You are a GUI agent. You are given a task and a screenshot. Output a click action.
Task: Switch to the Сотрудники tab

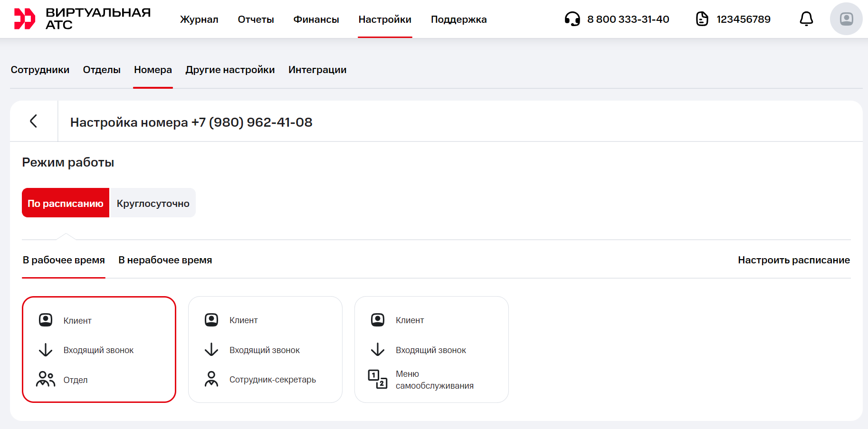40,70
